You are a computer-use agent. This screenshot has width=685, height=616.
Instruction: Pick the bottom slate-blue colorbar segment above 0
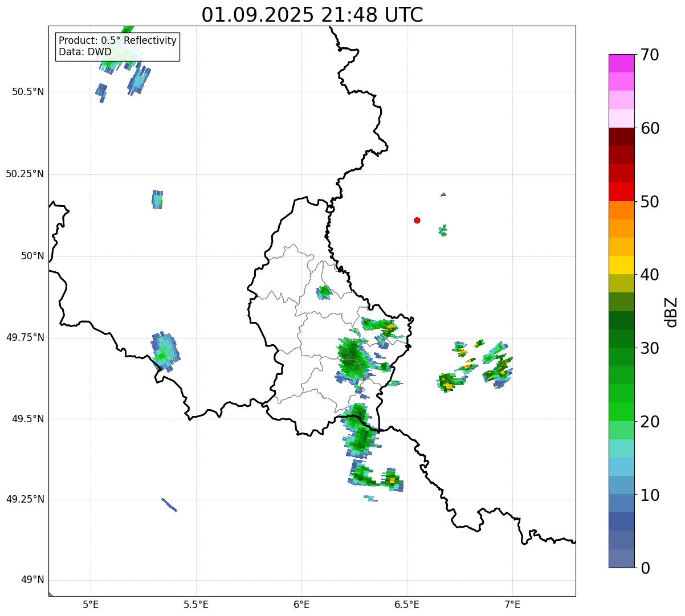pyautogui.click(x=625, y=558)
